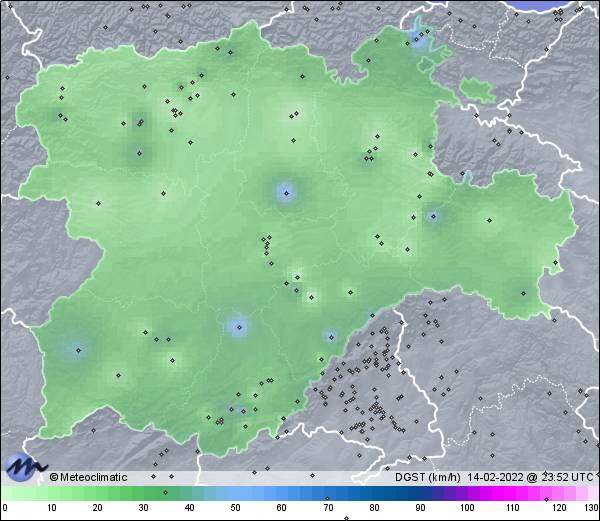Viewport: 600px width, 521px height.
Task: Click the diamond marker on the green scale near 35
Action: tap(165, 492)
